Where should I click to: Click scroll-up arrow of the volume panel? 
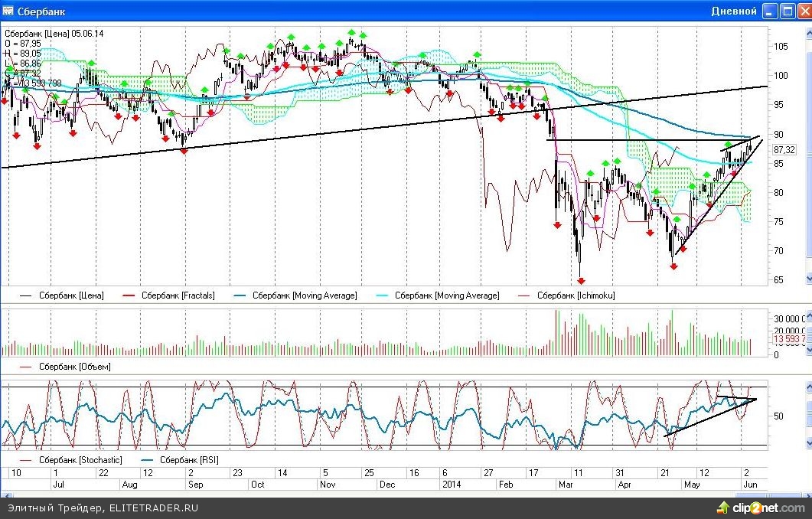807,311
